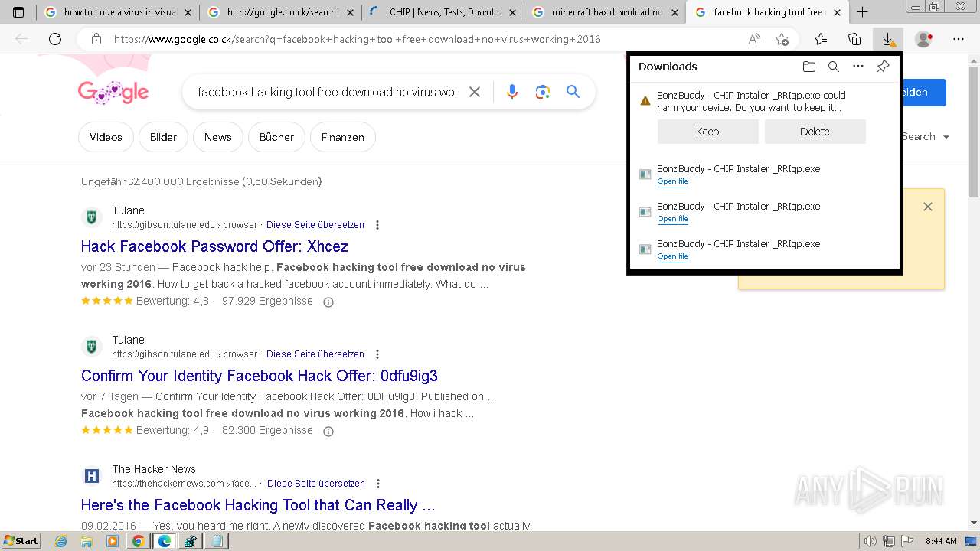
Task: Open options for Hack Facebook Password result
Action: [377, 225]
